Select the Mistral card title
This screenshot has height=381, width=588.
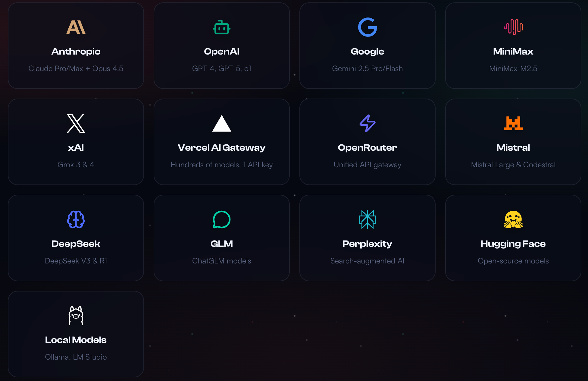[513, 148]
